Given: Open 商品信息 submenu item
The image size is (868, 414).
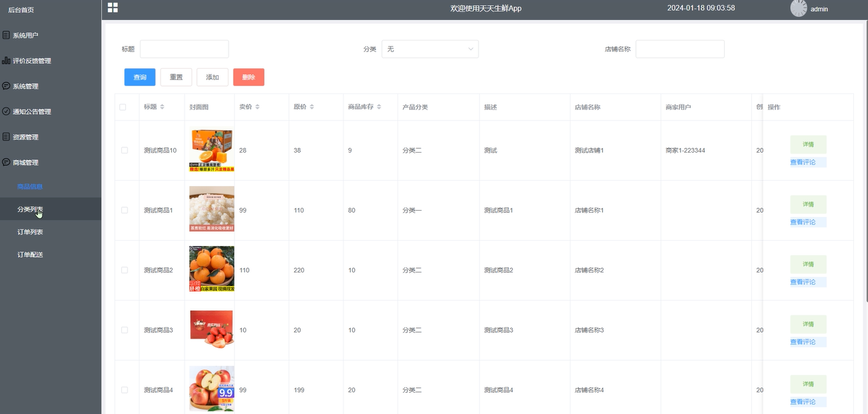Looking at the screenshot, I should point(51,187).
